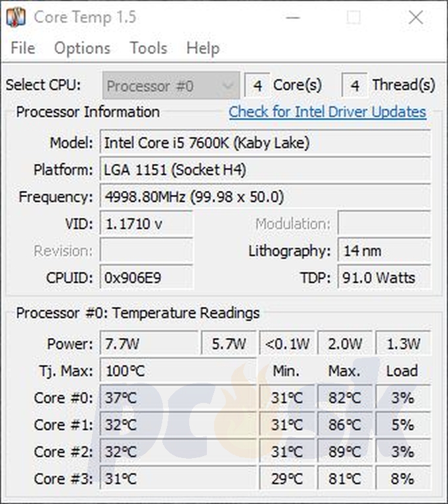
Task: Click the Core Temp app icon in title bar
Action: click(x=16, y=17)
